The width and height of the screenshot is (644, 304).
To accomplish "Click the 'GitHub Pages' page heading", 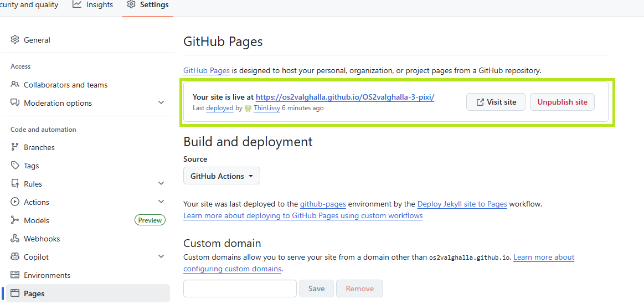I will 223,42.
